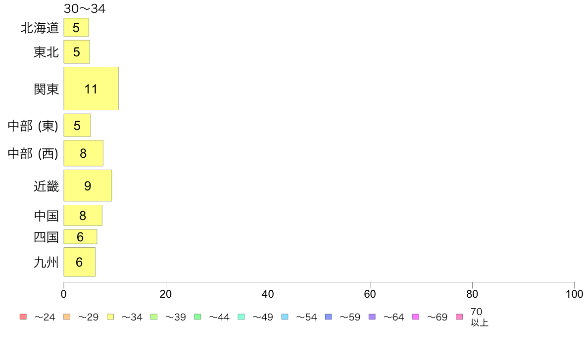Click the 北海道 bar showing 5
Screen dimensions: 588x364
76,27
